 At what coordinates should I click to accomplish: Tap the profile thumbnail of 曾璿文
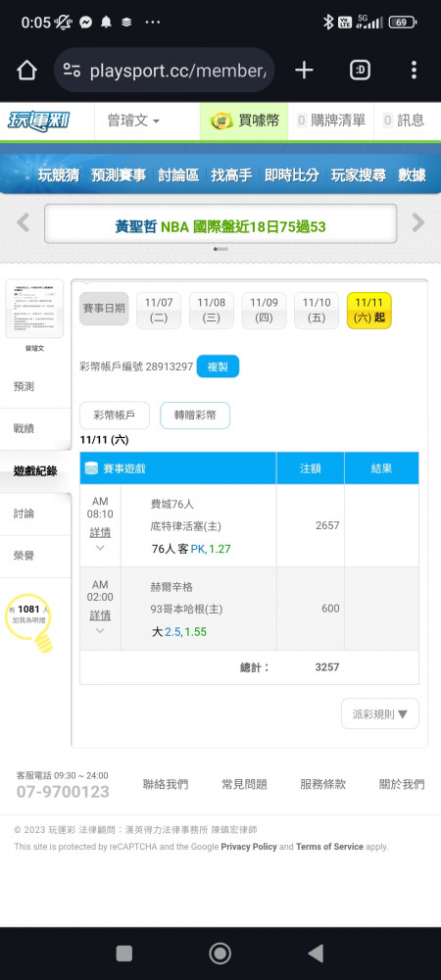[35, 310]
